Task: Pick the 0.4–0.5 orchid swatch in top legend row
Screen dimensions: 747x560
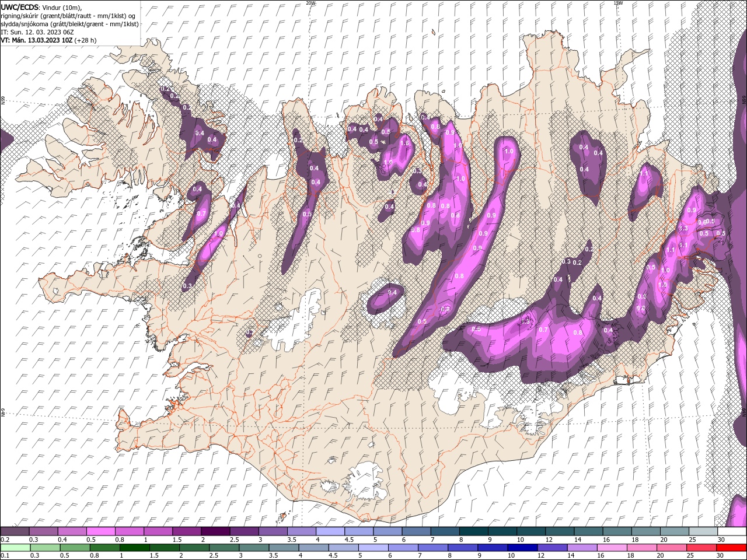Action: pyautogui.click(x=72, y=531)
